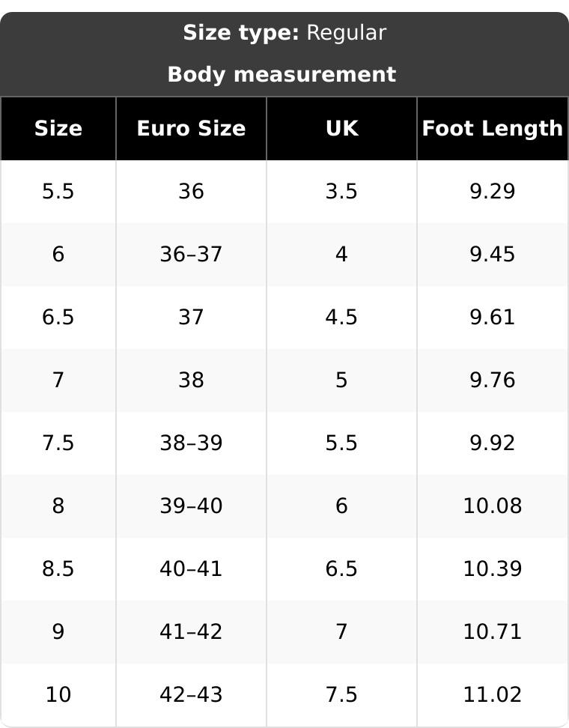Click the Euro size 38 cell
This screenshot has width=569, height=728.
click(191, 380)
